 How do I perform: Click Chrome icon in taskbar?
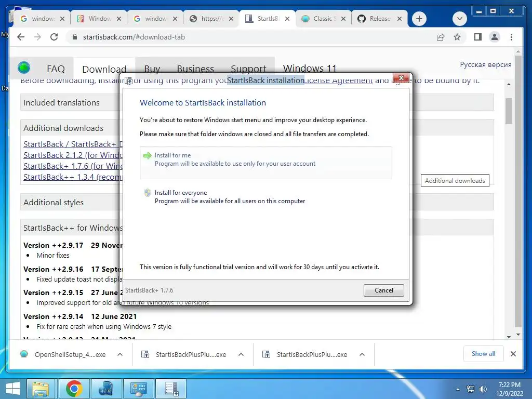click(74, 389)
